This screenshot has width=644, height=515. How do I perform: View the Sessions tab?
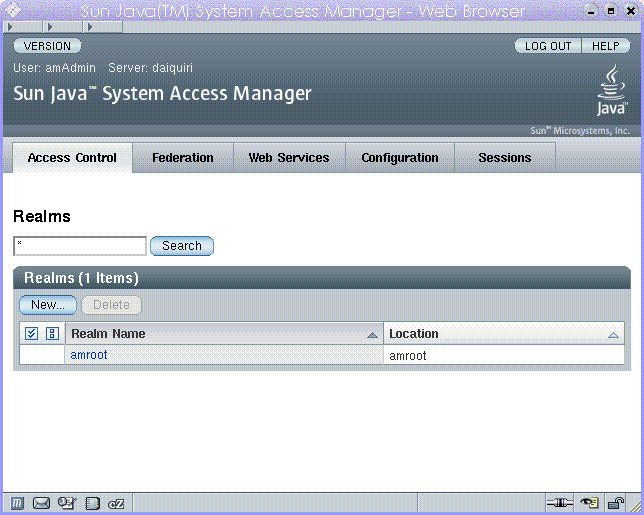point(505,158)
